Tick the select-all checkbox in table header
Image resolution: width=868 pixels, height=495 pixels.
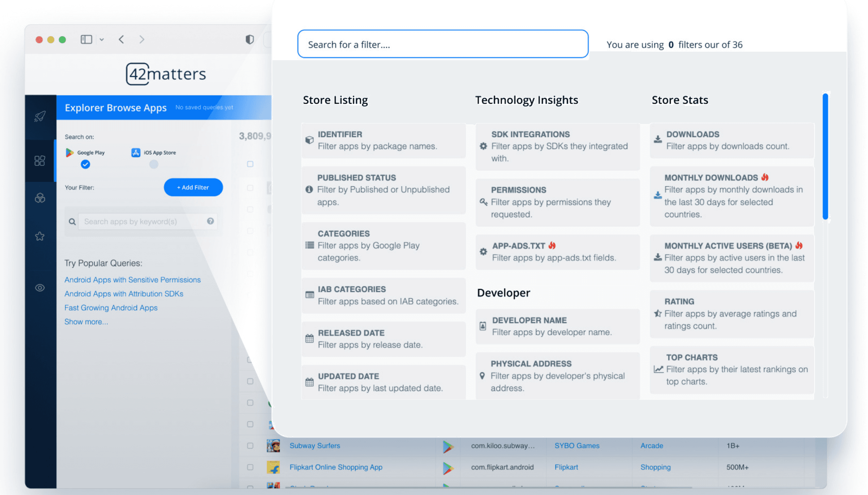tap(250, 164)
